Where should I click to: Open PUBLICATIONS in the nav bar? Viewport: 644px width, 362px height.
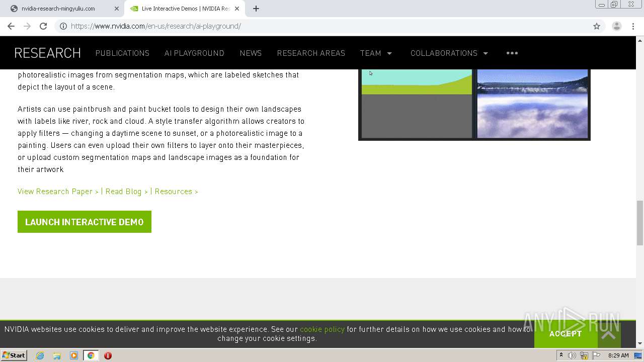122,53
